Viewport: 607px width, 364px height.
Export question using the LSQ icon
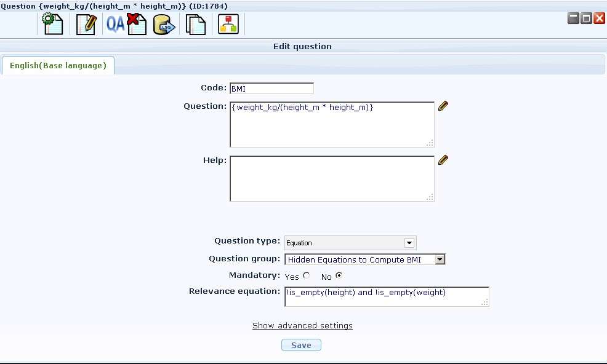pos(164,25)
